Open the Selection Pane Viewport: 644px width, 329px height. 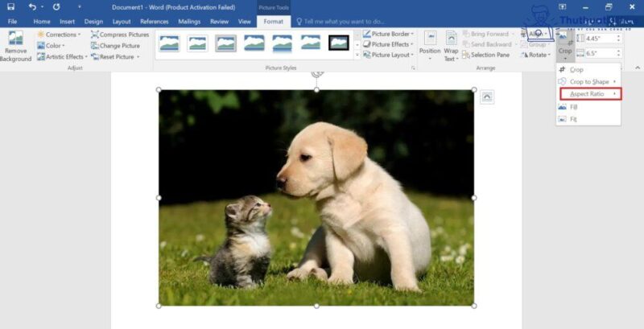coord(486,55)
